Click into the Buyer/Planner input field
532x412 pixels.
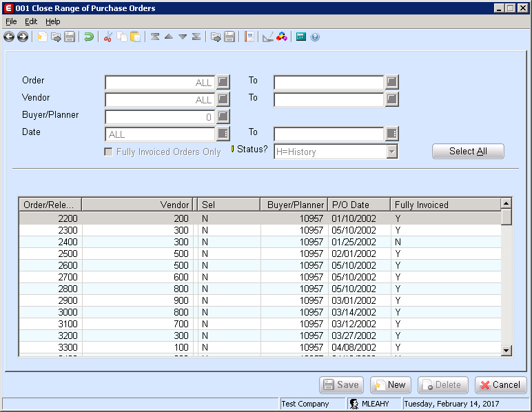(160, 117)
